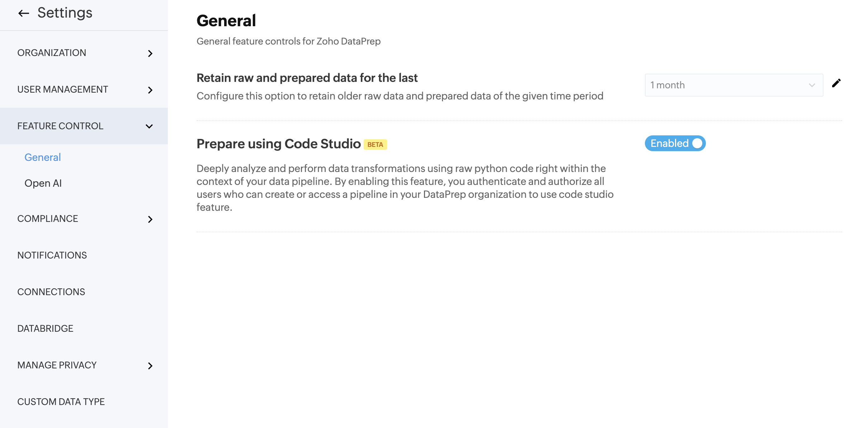Viewport: 868px width, 428px height.
Task: Click the back arrow beside Settings
Action: pos(24,13)
